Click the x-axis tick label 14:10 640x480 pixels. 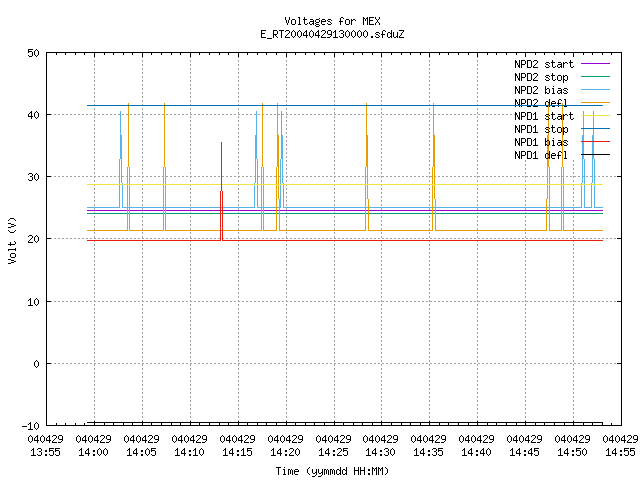click(189, 453)
